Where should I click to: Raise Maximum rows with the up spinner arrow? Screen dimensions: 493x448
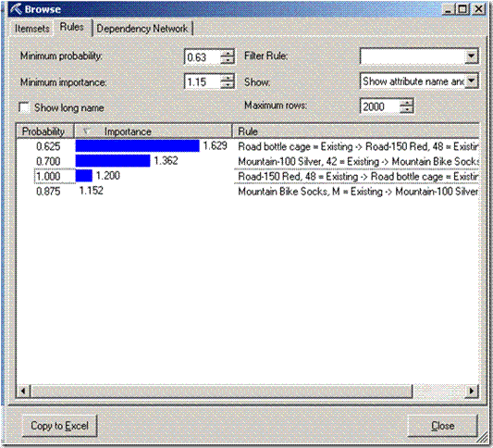tap(406, 103)
